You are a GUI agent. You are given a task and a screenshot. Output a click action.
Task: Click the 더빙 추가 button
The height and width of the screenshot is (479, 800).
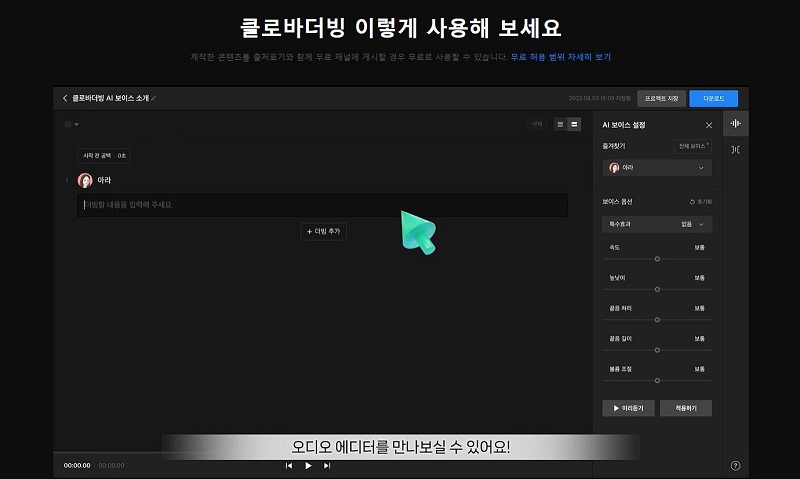(x=323, y=232)
